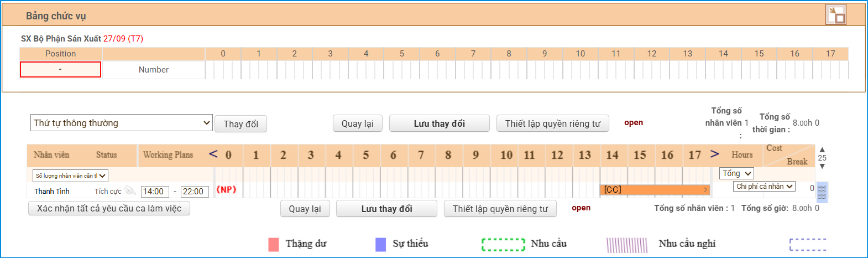Click the right arrow to scroll timeline later
Viewport: 868px width, 258px height.
tap(714, 154)
